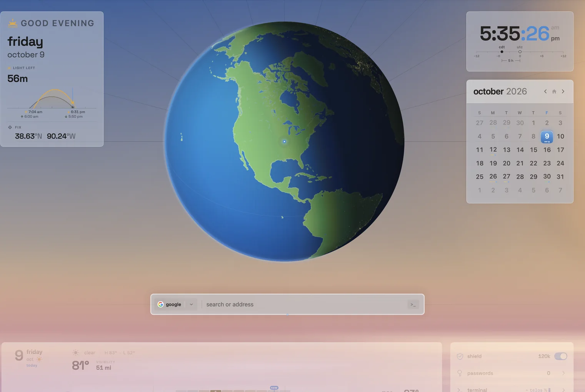The height and width of the screenshot is (392, 585).
Task: Click the Google logo in the search bar
Action: point(160,304)
